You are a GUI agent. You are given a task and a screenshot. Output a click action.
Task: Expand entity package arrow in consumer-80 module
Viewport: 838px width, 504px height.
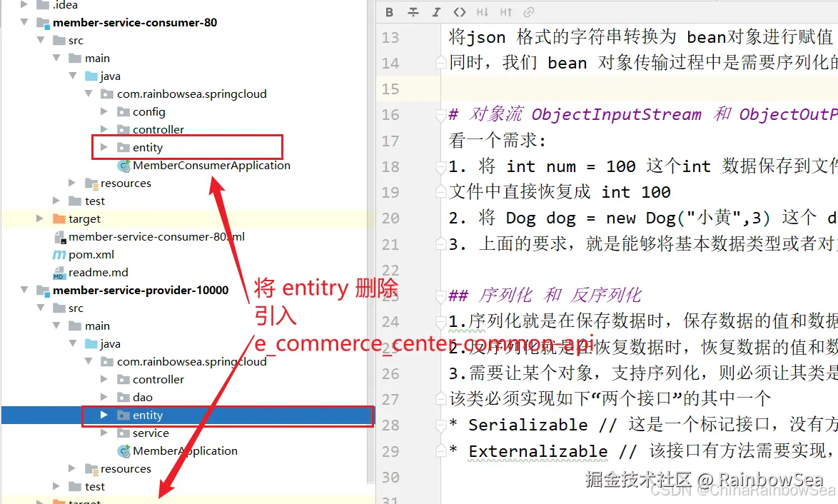click(104, 147)
